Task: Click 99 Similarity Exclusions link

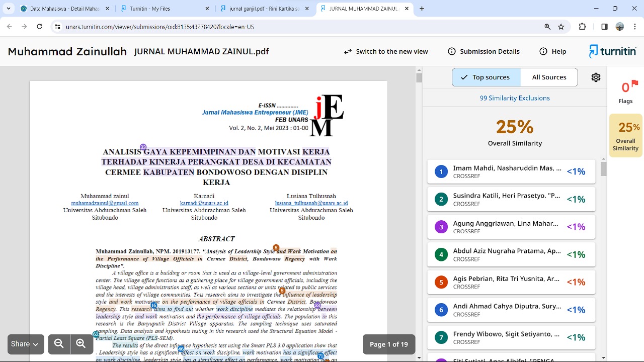Action: [x=515, y=98]
